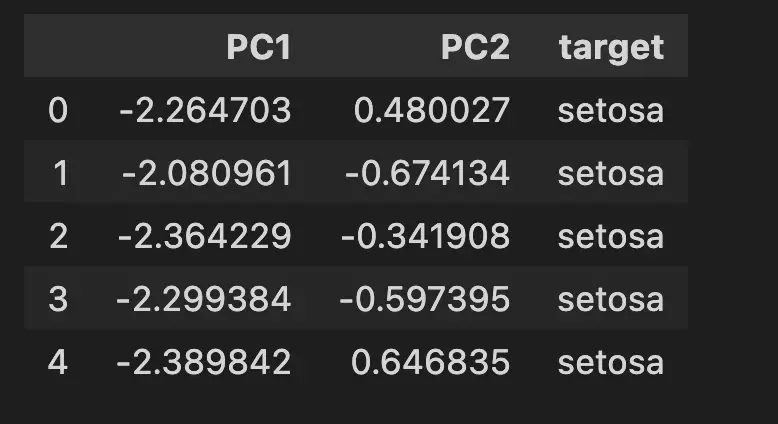Click the target column header
Viewport: 778px width, 424px height.
tap(611, 49)
